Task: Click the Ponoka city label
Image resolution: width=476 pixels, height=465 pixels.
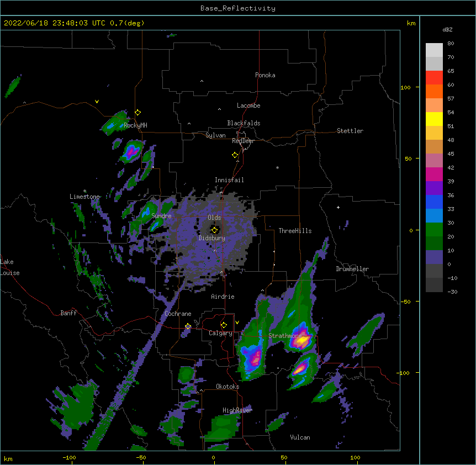Action: point(265,75)
